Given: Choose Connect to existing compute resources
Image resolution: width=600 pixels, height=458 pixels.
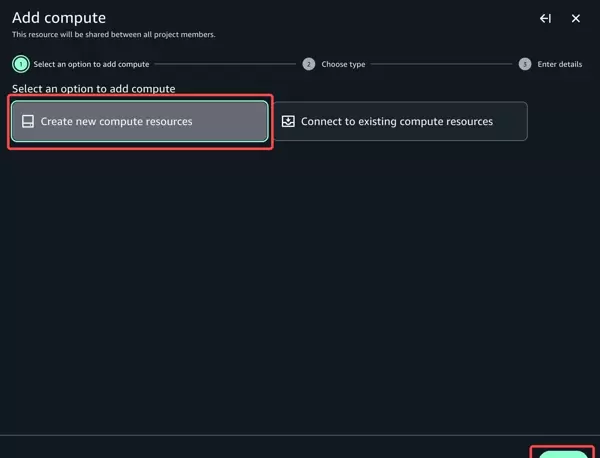Looking at the screenshot, I should click(x=400, y=122).
